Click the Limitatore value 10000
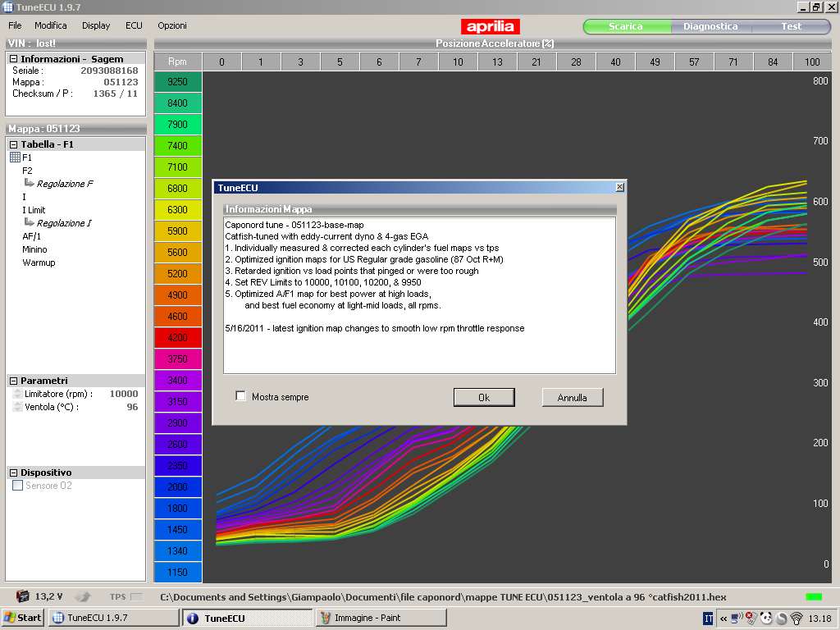 124,394
